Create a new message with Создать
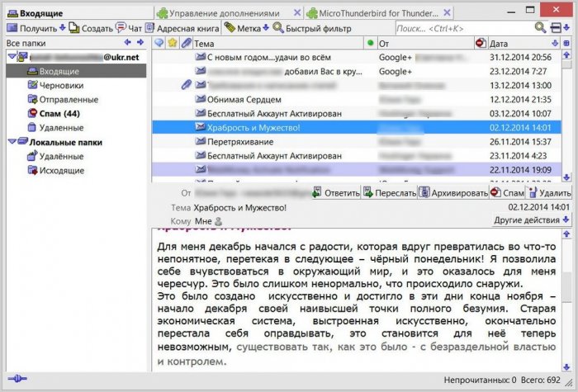 [x=91, y=28]
